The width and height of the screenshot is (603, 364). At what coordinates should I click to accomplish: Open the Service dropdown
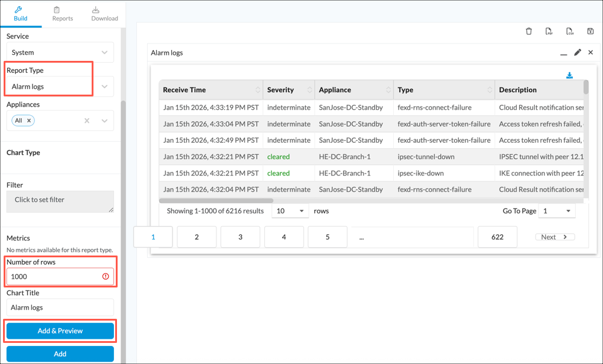tap(60, 52)
